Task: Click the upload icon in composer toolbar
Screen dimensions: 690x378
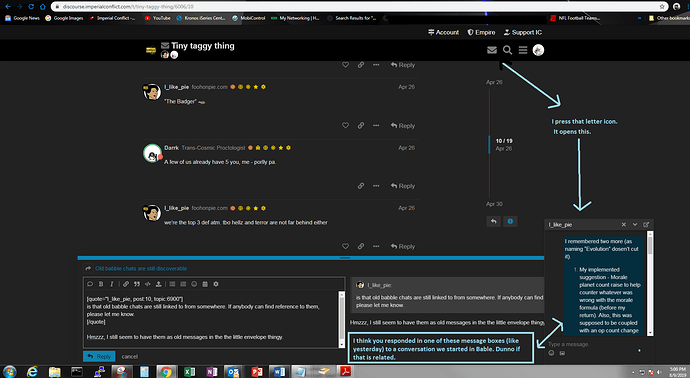Action: (158, 284)
